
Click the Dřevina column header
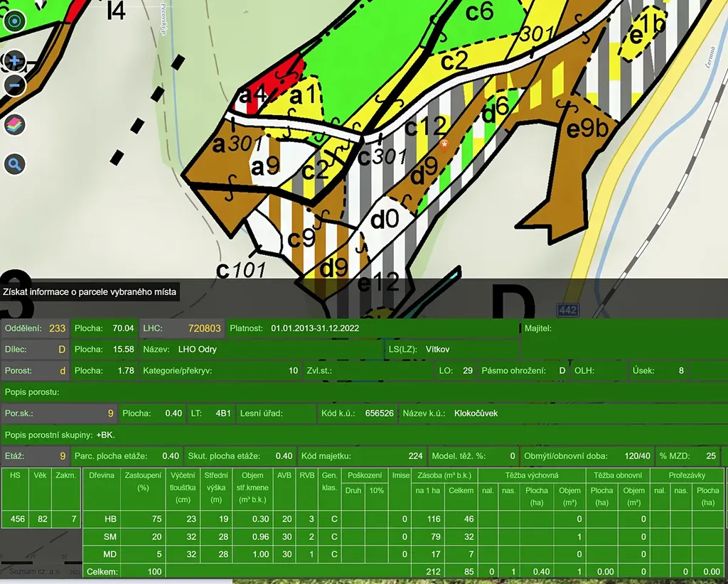click(x=101, y=475)
